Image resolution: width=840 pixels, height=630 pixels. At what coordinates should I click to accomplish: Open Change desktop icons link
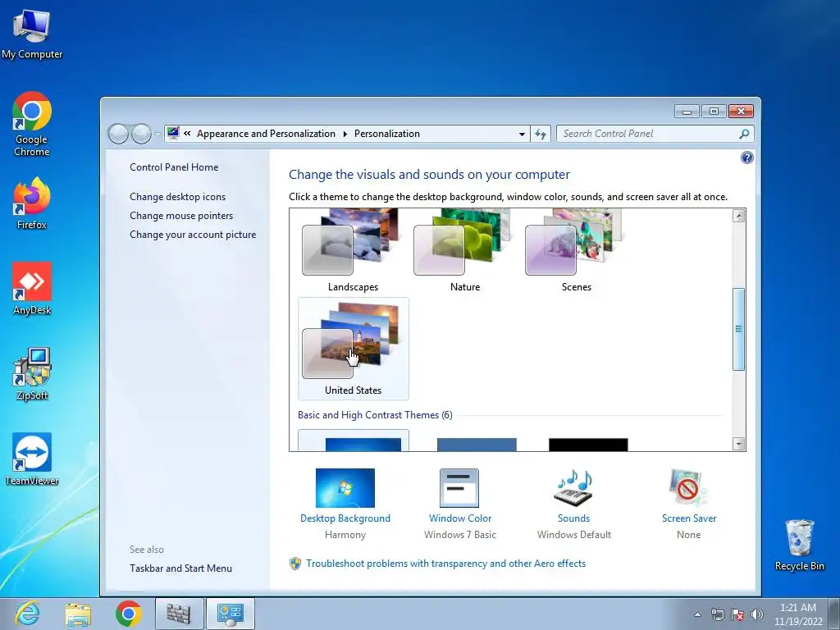click(177, 197)
